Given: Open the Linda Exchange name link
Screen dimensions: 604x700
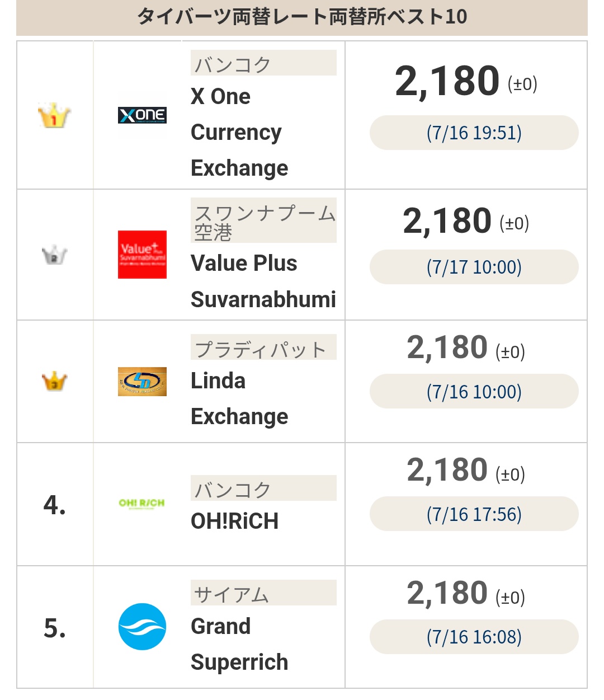Looking at the screenshot, I should (x=239, y=399).
